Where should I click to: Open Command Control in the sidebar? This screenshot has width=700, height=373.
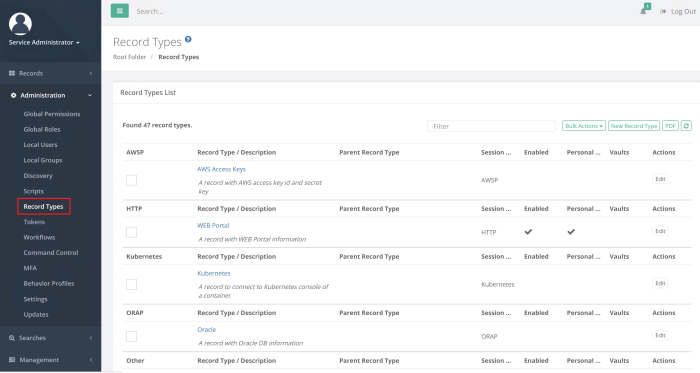(x=51, y=253)
